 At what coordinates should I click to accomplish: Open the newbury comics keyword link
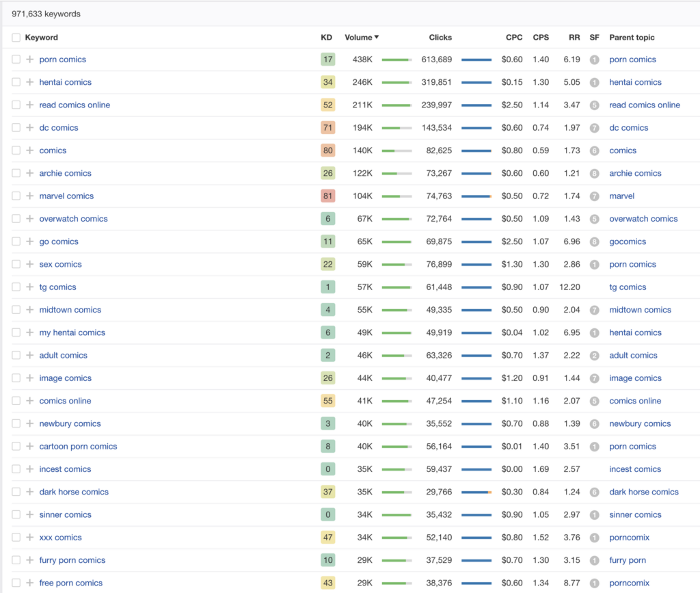[x=70, y=424]
